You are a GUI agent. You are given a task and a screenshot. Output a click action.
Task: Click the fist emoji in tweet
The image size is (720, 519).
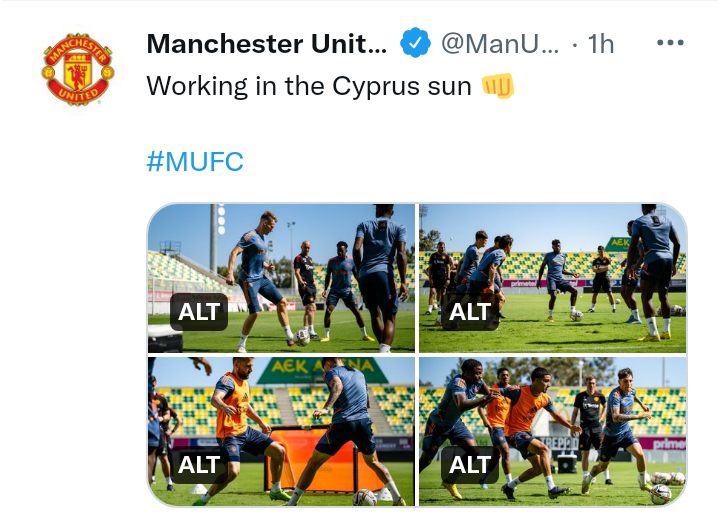point(497,86)
